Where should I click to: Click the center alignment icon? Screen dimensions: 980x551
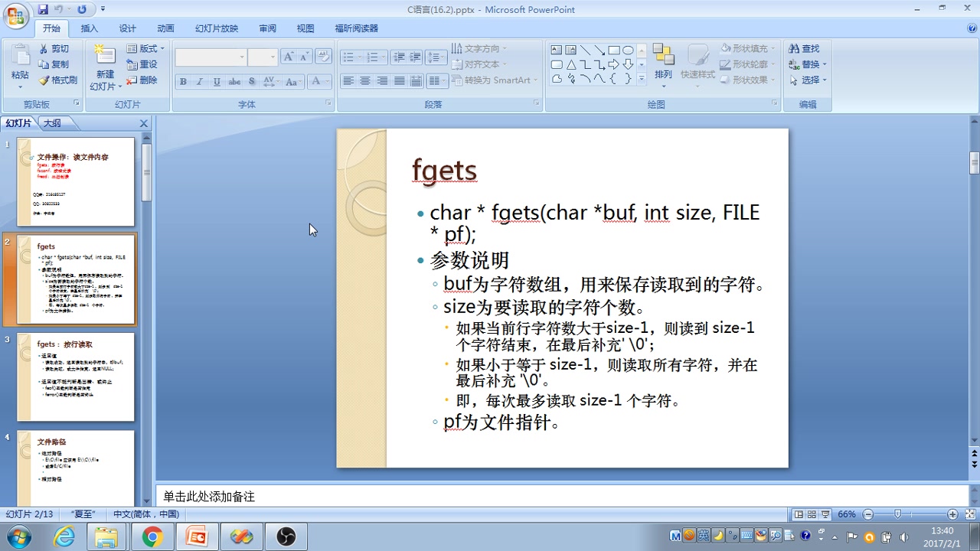(x=365, y=81)
